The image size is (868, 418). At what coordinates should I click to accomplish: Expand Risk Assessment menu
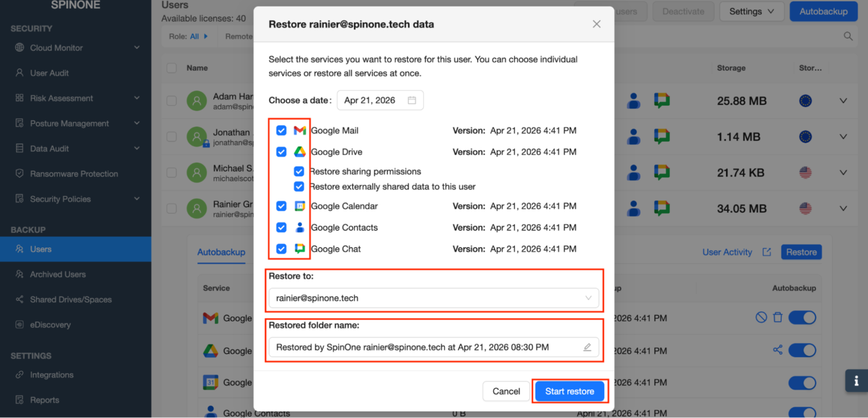pos(76,98)
